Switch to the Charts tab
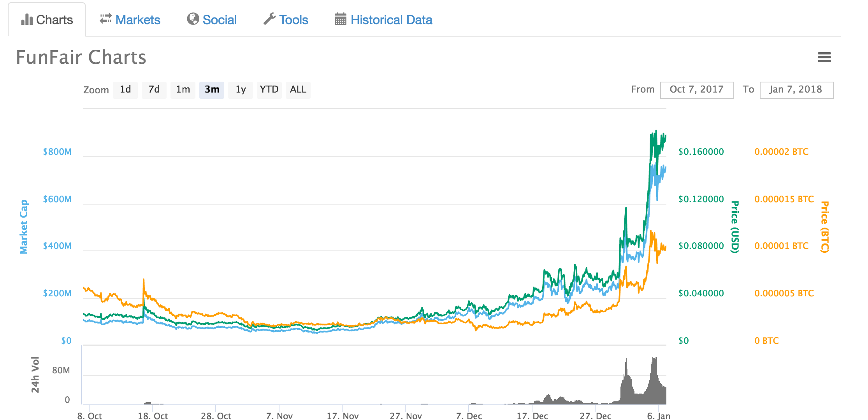The height and width of the screenshot is (420, 868). (47, 19)
